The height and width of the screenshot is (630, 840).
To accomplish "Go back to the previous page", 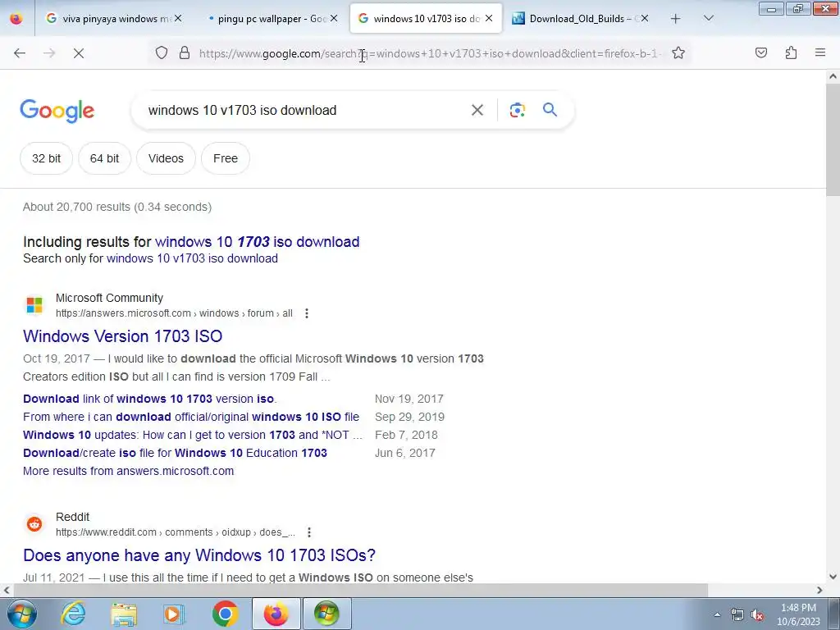I will click(x=20, y=53).
